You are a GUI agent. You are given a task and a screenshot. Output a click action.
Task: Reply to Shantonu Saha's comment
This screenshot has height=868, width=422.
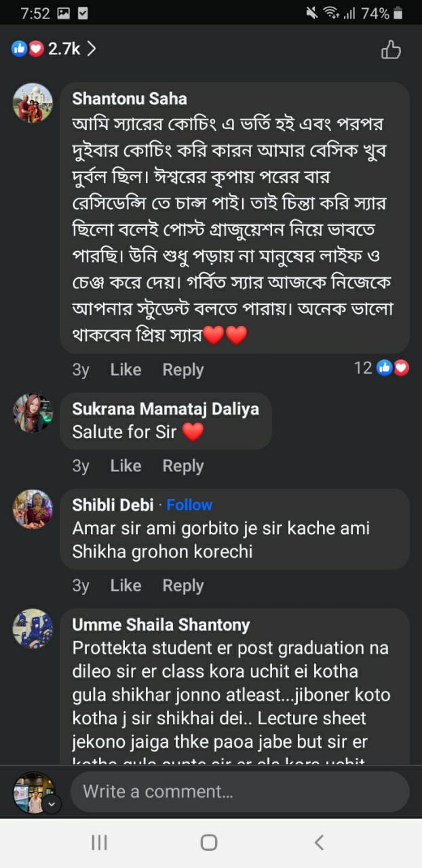(183, 370)
